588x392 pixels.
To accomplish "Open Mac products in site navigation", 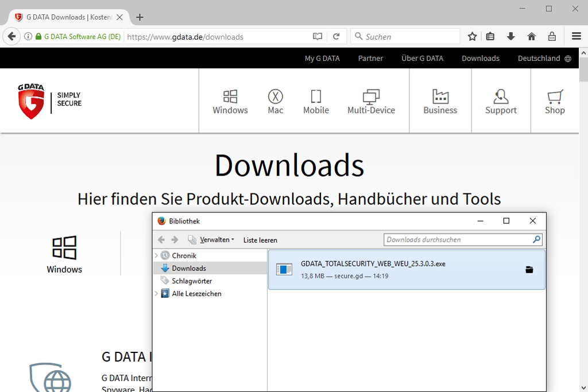I will 275,102.
